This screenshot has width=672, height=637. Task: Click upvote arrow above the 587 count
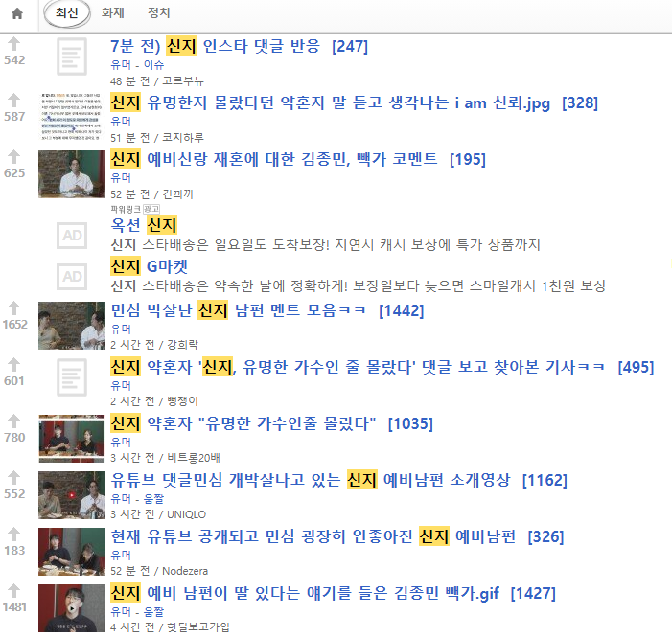coord(14,100)
